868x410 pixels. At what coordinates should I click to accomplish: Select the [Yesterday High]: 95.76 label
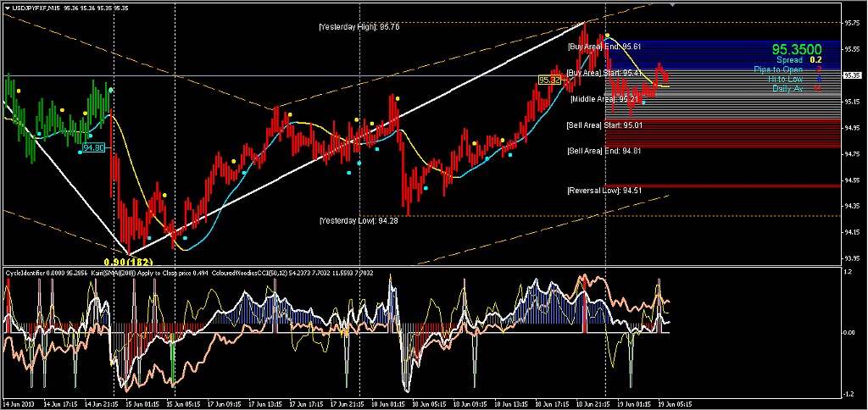[359, 26]
